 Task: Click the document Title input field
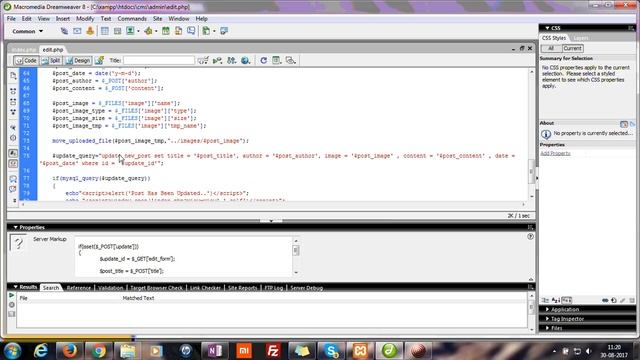(159, 60)
